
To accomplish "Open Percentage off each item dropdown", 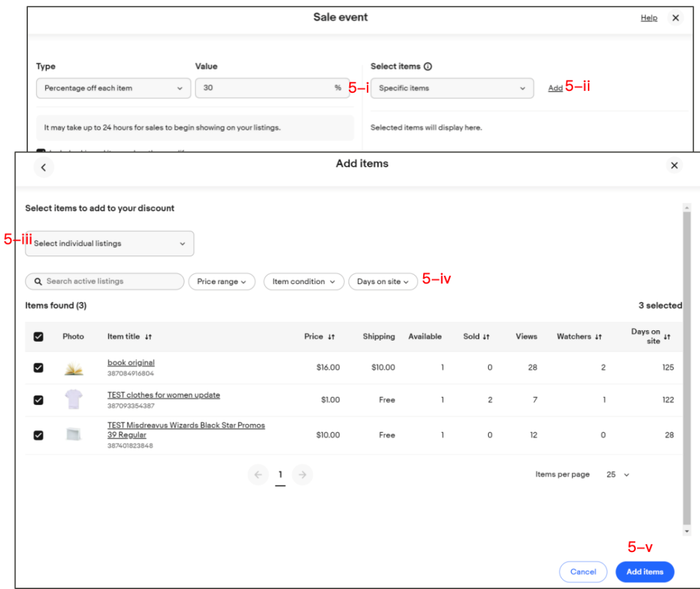I will point(113,88).
